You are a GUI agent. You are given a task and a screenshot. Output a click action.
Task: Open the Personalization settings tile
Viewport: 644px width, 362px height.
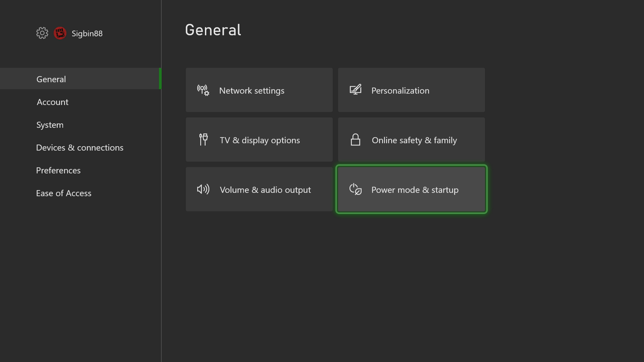[x=411, y=90]
